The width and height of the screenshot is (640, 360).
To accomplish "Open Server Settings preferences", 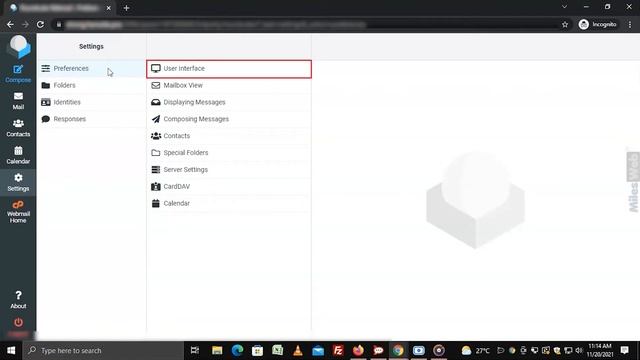I will [229, 169].
